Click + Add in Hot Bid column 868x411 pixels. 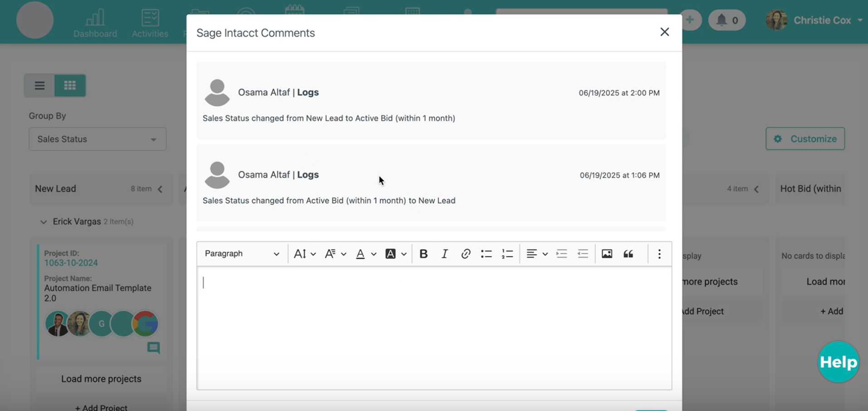[832, 311]
